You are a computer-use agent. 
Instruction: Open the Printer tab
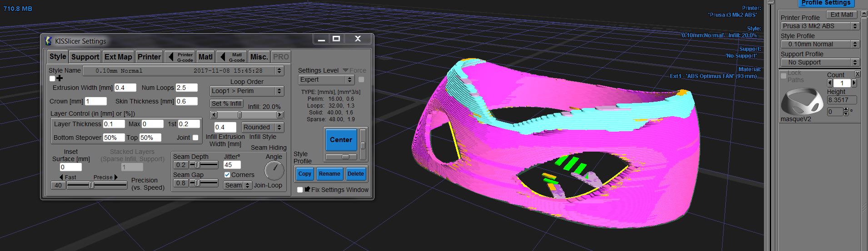149,57
